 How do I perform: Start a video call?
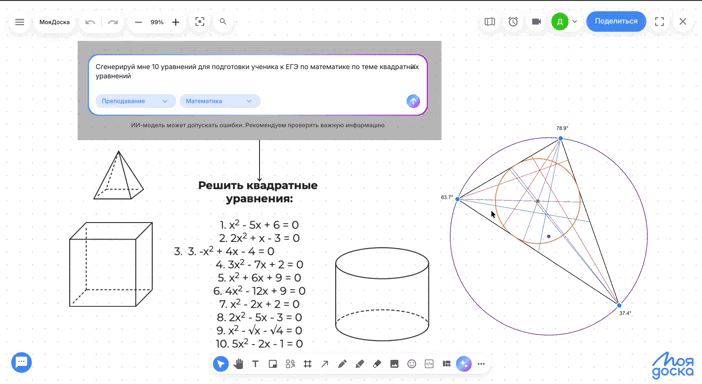click(x=536, y=21)
